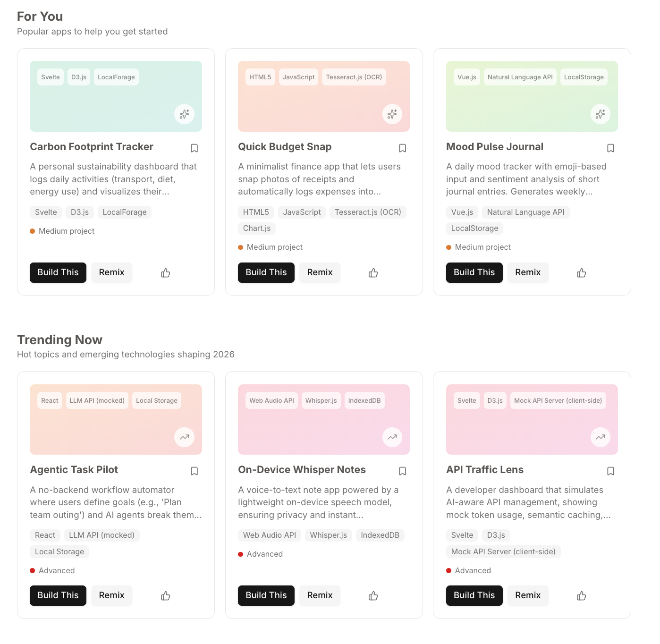Click the trending arrow on Agentic Task Pilot thumbnail
The width and height of the screenshot is (660, 644).
[x=184, y=437]
